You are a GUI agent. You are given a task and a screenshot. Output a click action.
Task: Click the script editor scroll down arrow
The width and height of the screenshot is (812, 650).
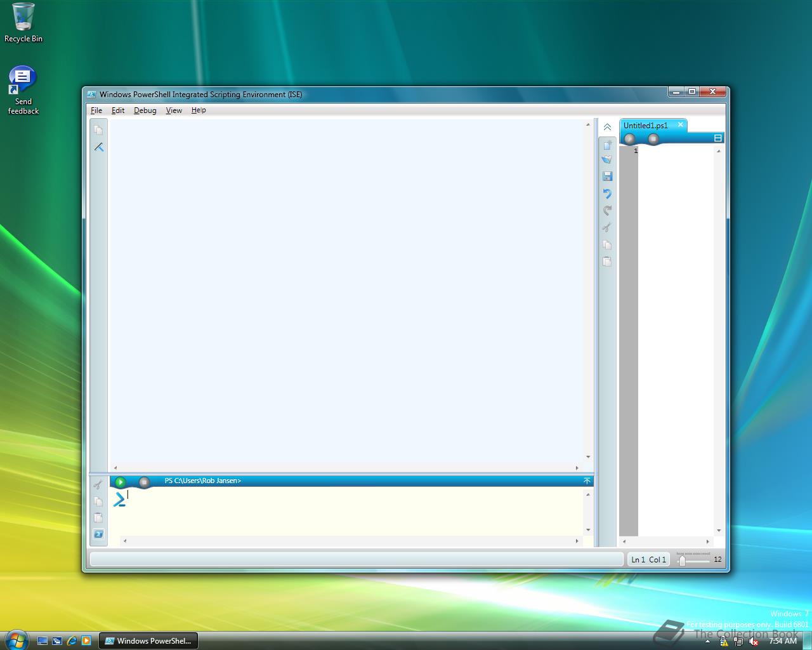coord(719,530)
